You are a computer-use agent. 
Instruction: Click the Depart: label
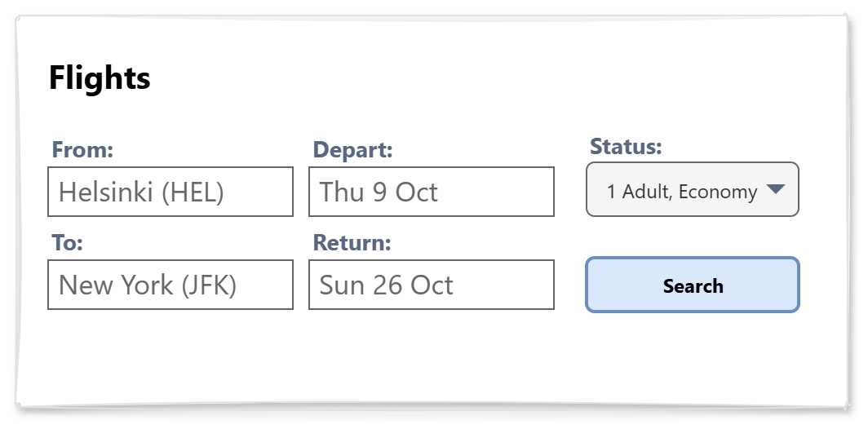(352, 150)
